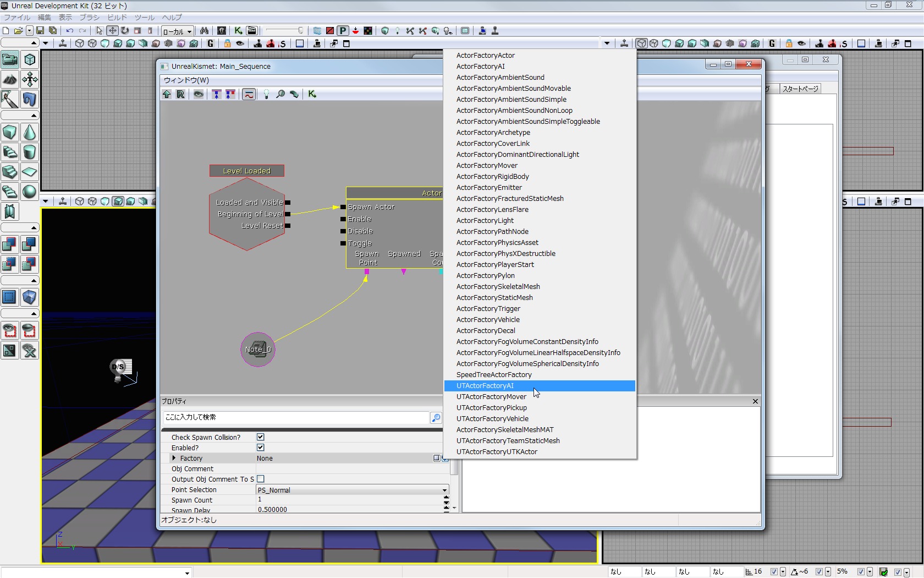Activate the camera mode tool
The width and height of the screenshot is (924, 578).
pyautogui.click(x=10, y=59)
